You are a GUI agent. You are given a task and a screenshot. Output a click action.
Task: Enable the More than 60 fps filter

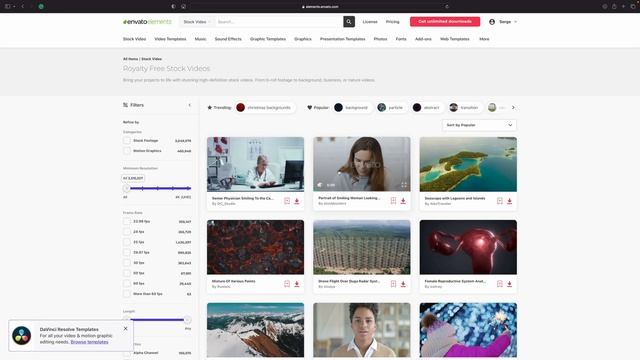pos(127,294)
